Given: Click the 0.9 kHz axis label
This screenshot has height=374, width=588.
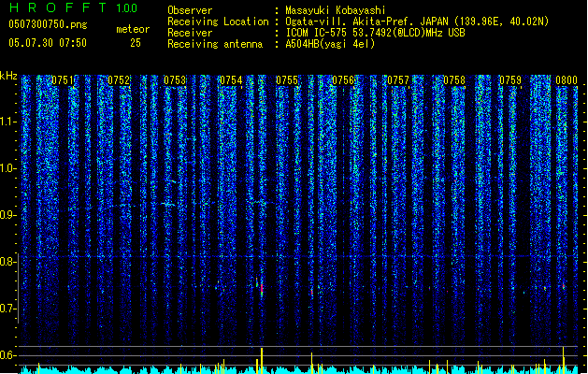Looking at the screenshot, I should coord(7,215).
